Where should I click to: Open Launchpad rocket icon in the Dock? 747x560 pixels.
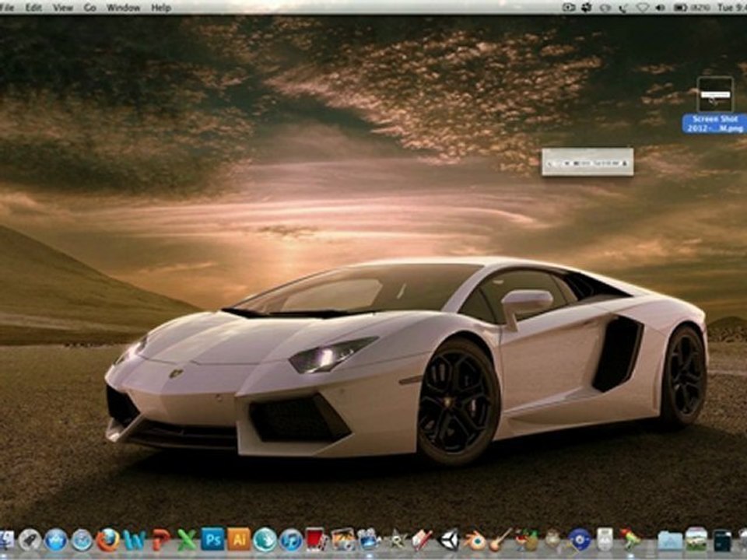point(30,540)
